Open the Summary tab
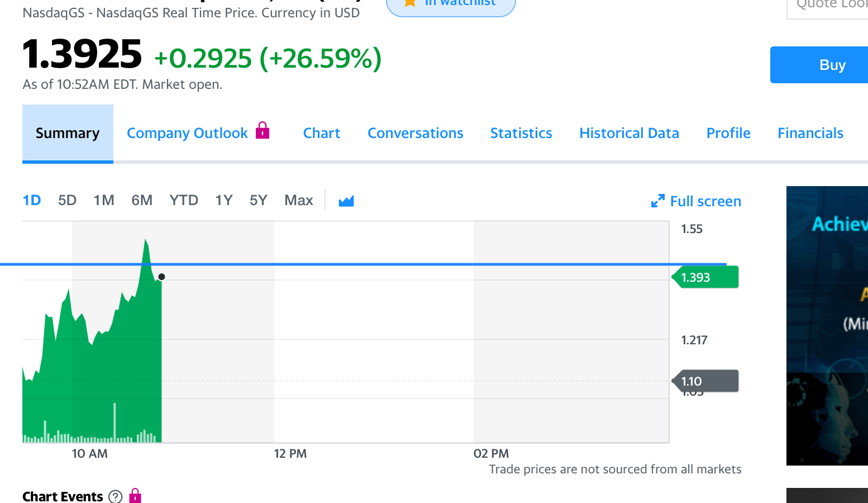The image size is (868, 503). (68, 133)
